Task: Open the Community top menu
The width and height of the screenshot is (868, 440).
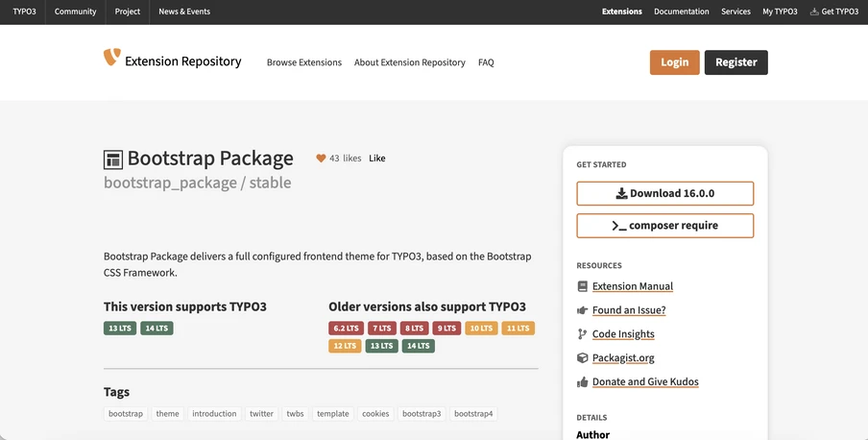Action: coord(75,12)
